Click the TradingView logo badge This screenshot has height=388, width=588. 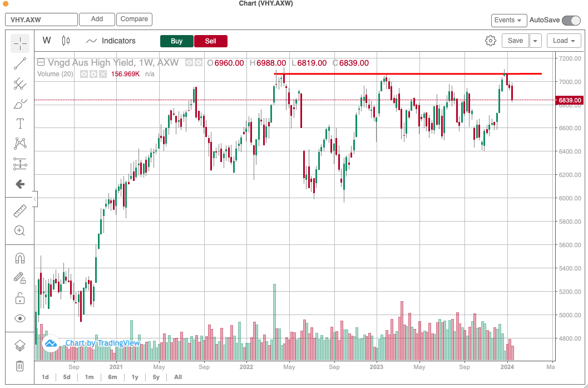coord(51,343)
